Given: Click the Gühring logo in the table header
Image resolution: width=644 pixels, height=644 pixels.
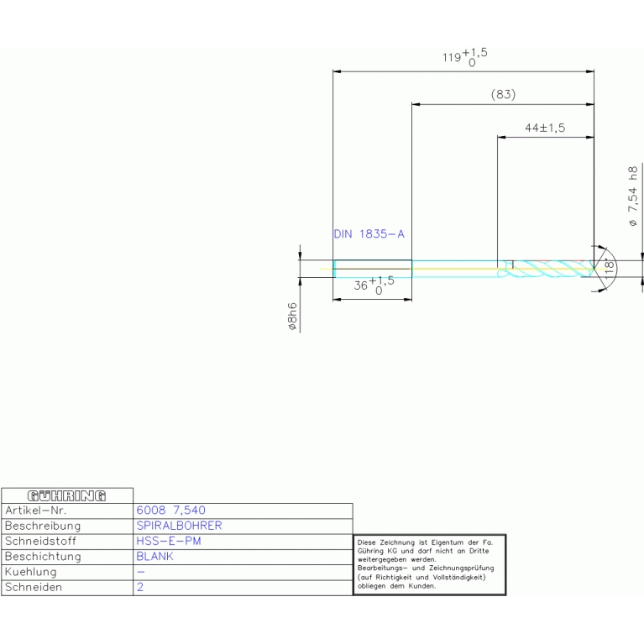Looking at the screenshot, I should click(67, 495).
